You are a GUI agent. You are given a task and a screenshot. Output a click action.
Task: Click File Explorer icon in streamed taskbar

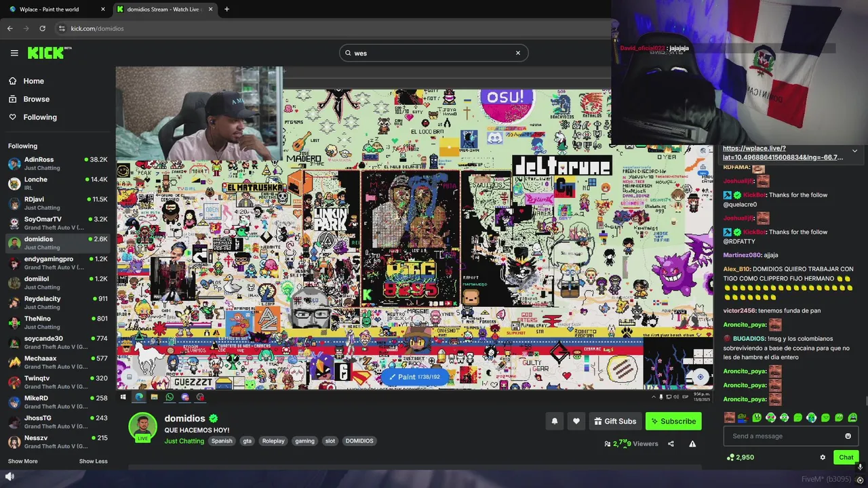(x=154, y=397)
